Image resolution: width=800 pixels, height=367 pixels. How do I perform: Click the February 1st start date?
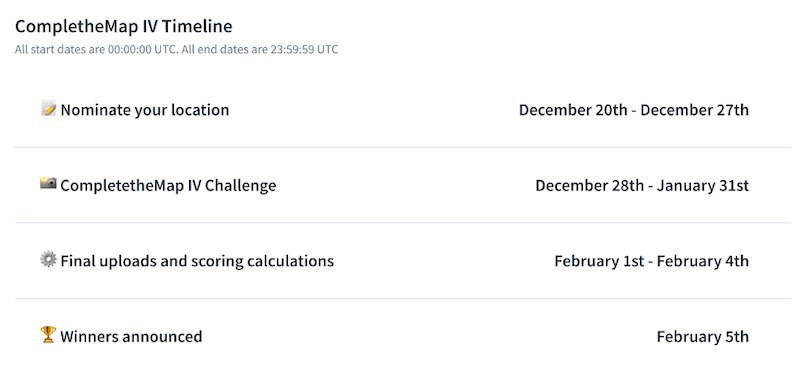pos(599,261)
